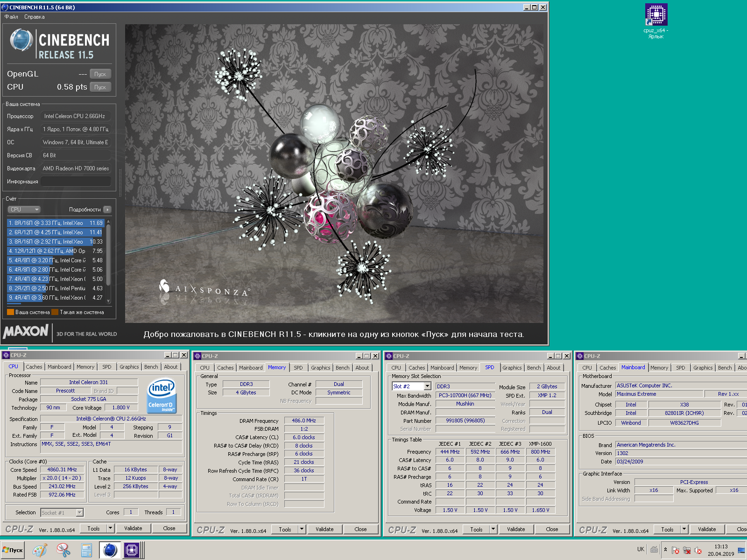The image size is (747, 560).
Task: Open the Файл menu in Cinebench
Action: tap(11, 17)
